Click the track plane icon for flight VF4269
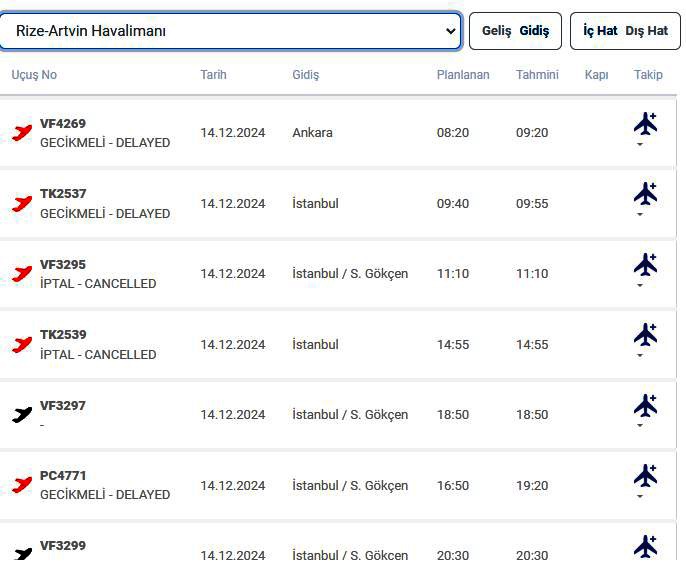This screenshot has width=686, height=576. coord(646,124)
